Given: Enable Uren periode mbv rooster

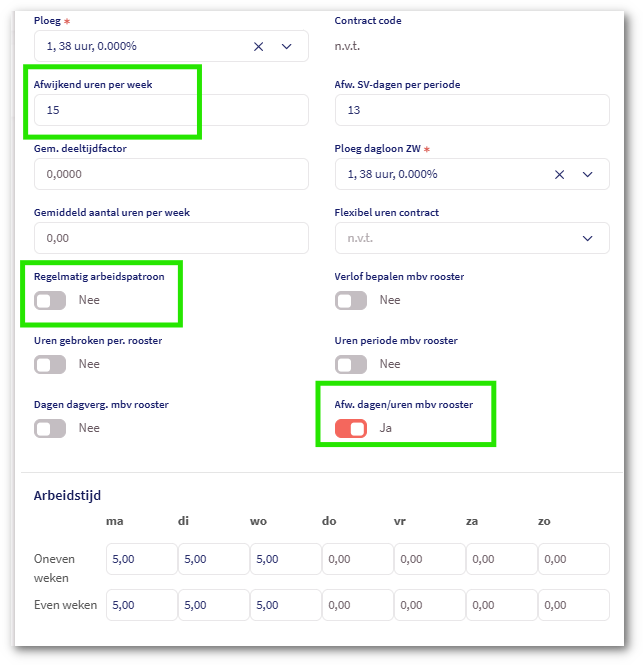Looking at the screenshot, I should (x=351, y=364).
